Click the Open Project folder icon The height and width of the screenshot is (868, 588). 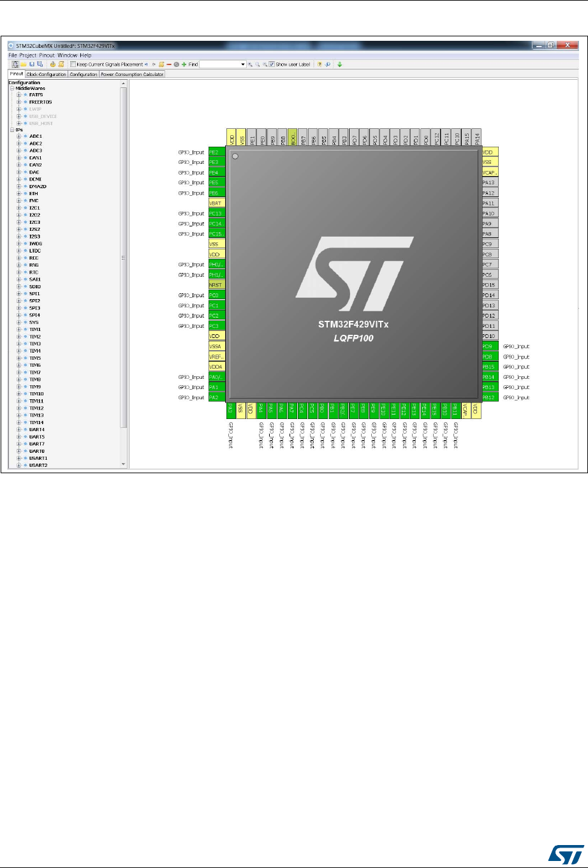[22, 64]
